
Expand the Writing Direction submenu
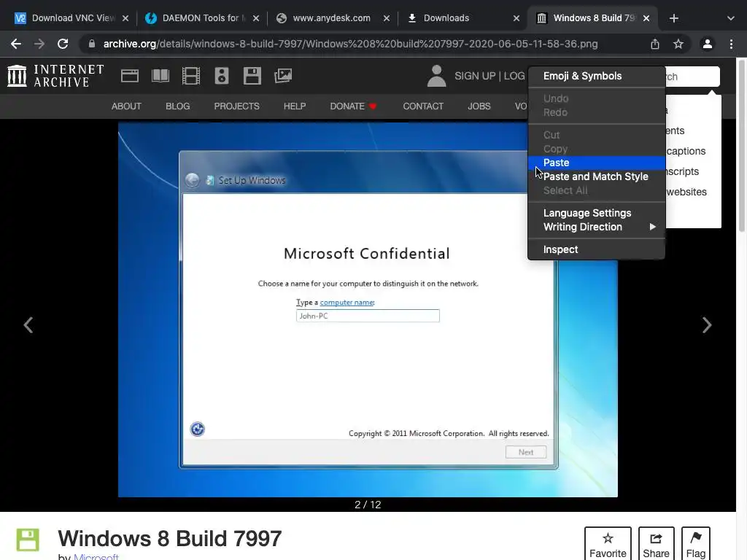pos(597,227)
